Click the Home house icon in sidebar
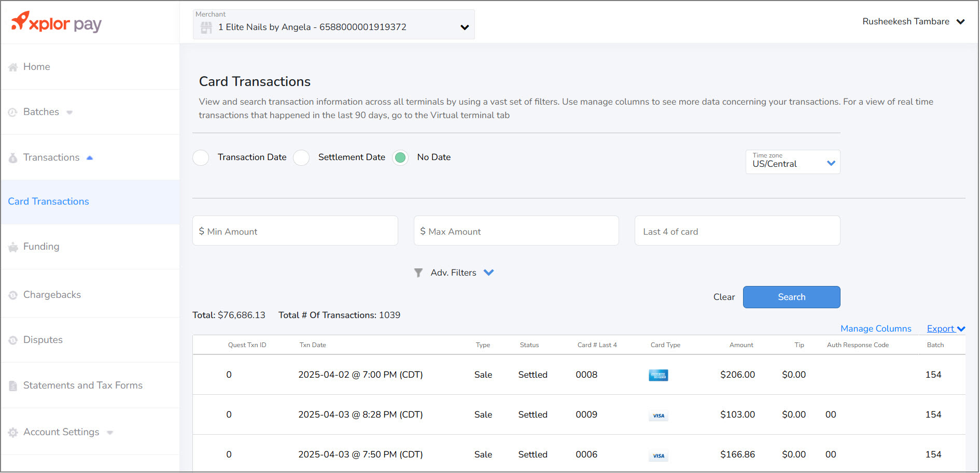The height and width of the screenshot is (473, 980). [13, 67]
